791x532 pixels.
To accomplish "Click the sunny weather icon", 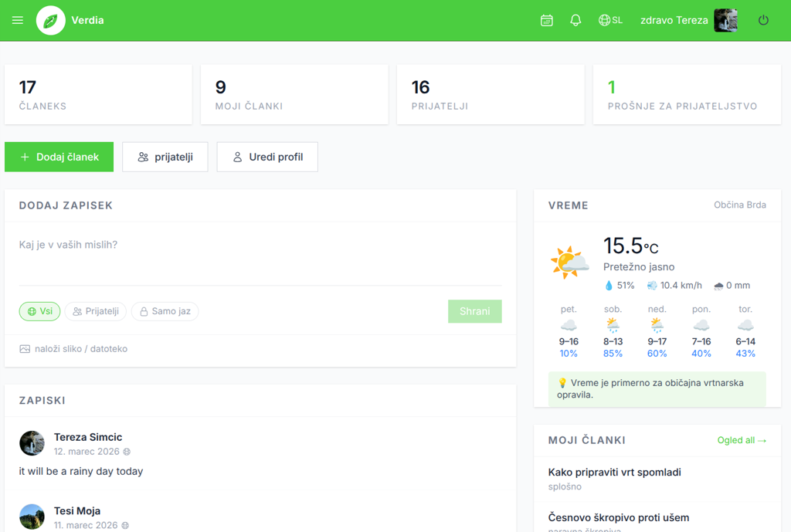I will pyautogui.click(x=569, y=263).
